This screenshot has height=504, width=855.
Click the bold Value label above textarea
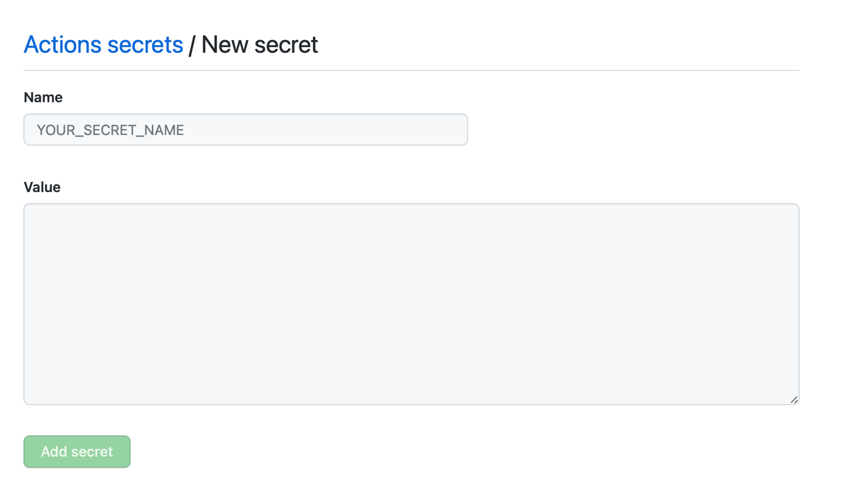[x=42, y=187]
